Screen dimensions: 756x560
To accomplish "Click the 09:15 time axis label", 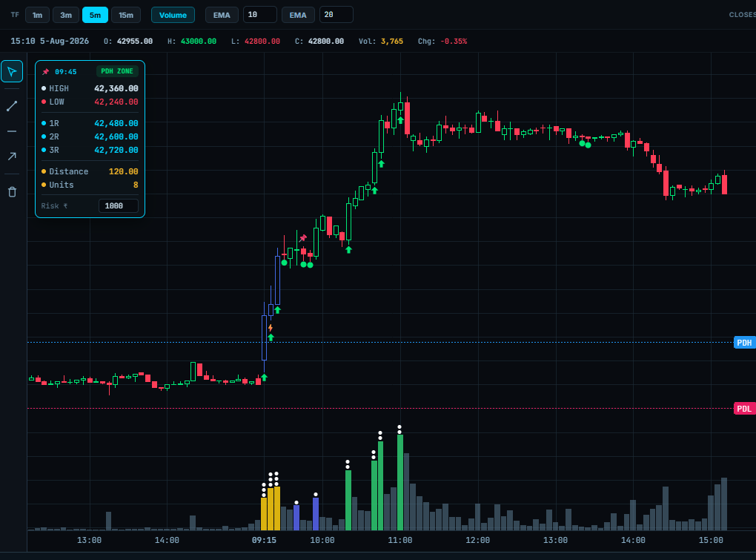I will tap(264, 540).
